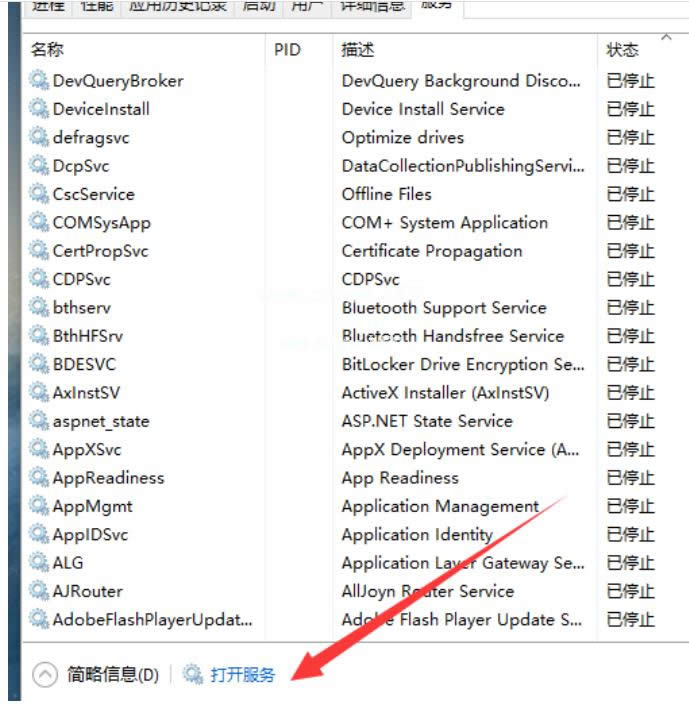The image size is (689, 704).
Task: Sort by the PID column header
Action: (287, 49)
